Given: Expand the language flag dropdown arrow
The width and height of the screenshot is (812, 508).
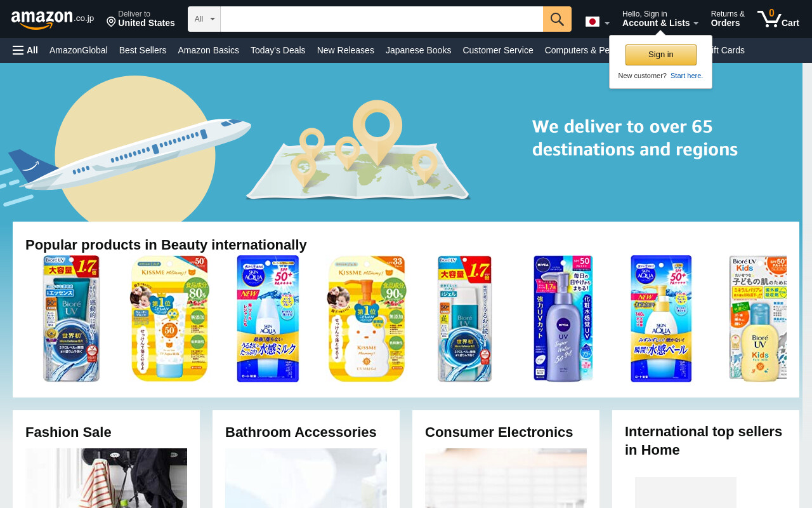Looking at the screenshot, I should coord(607,24).
